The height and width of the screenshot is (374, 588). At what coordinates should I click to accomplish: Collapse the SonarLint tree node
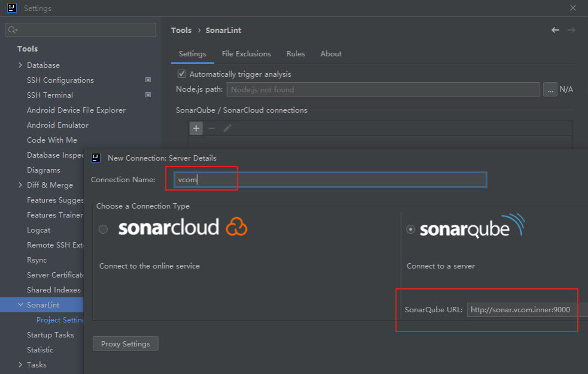click(x=20, y=304)
